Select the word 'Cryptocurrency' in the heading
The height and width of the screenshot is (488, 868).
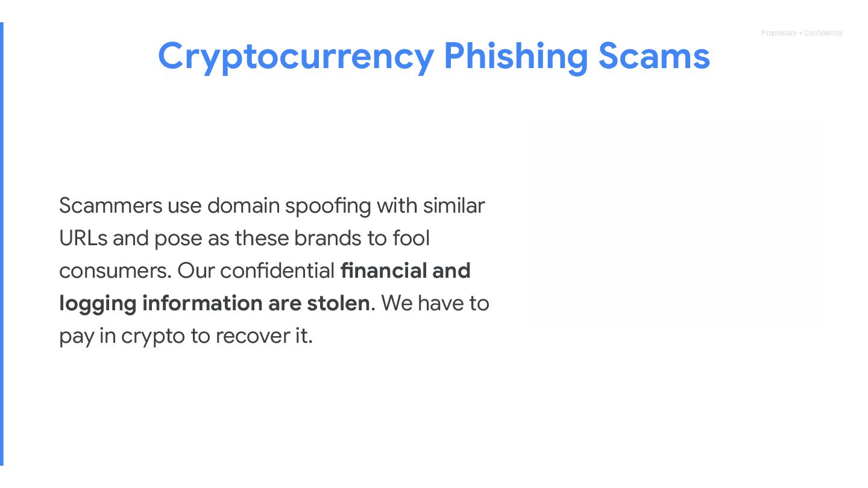click(x=296, y=57)
